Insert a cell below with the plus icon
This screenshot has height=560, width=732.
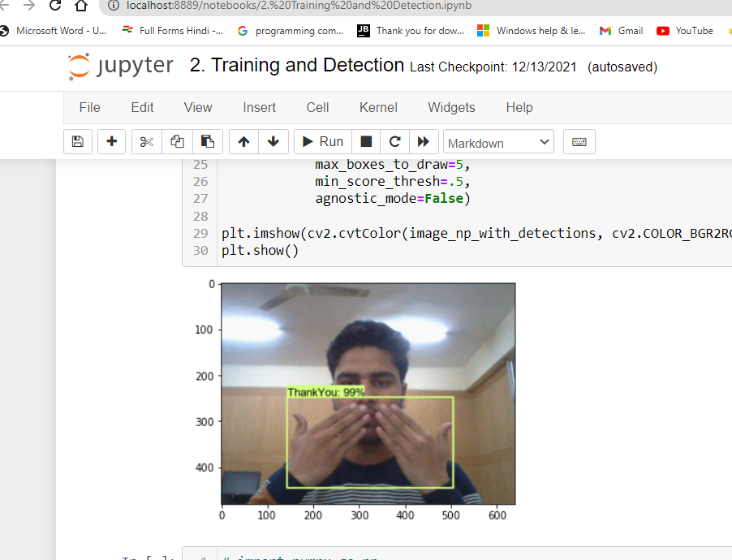tap(111, 141)
